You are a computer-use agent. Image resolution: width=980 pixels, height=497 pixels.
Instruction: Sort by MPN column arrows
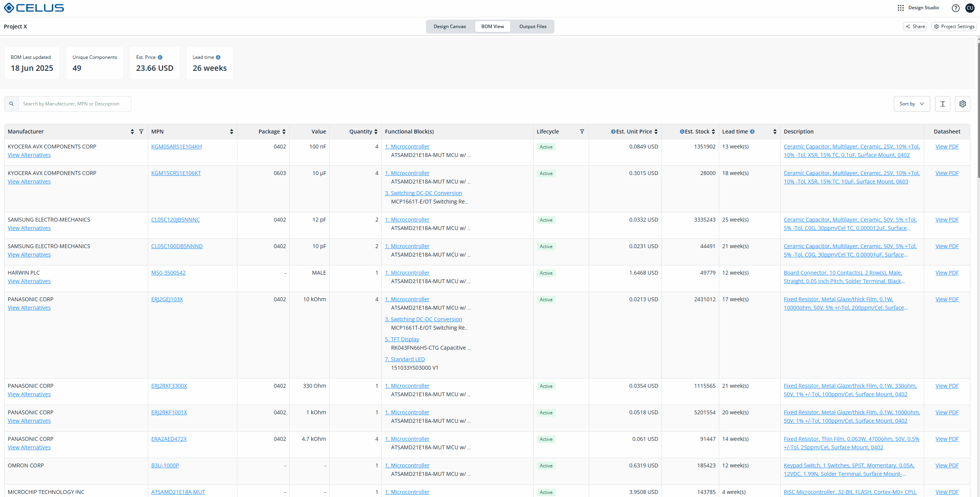tap(232, 132)
